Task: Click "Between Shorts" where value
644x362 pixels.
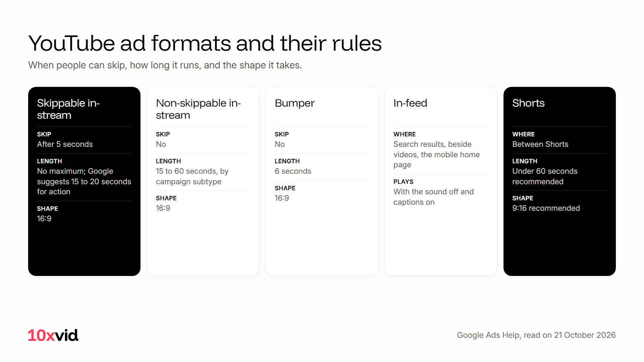Action: (x=540, y=144)
